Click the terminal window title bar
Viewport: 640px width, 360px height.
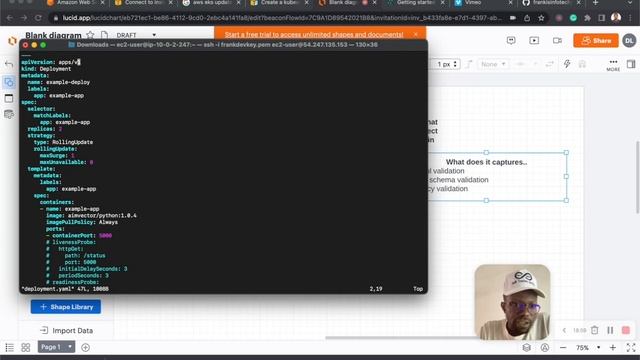click(x=223, y=44)
